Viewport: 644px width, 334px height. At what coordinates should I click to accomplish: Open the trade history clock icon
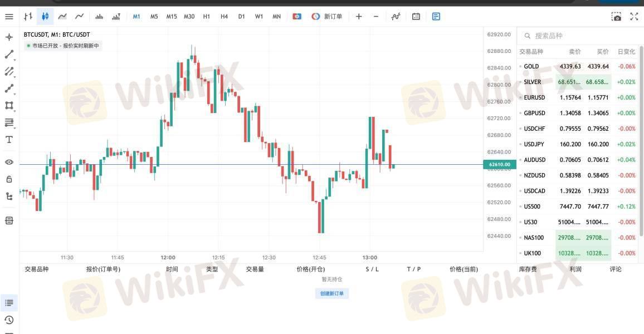pos(9,320)
